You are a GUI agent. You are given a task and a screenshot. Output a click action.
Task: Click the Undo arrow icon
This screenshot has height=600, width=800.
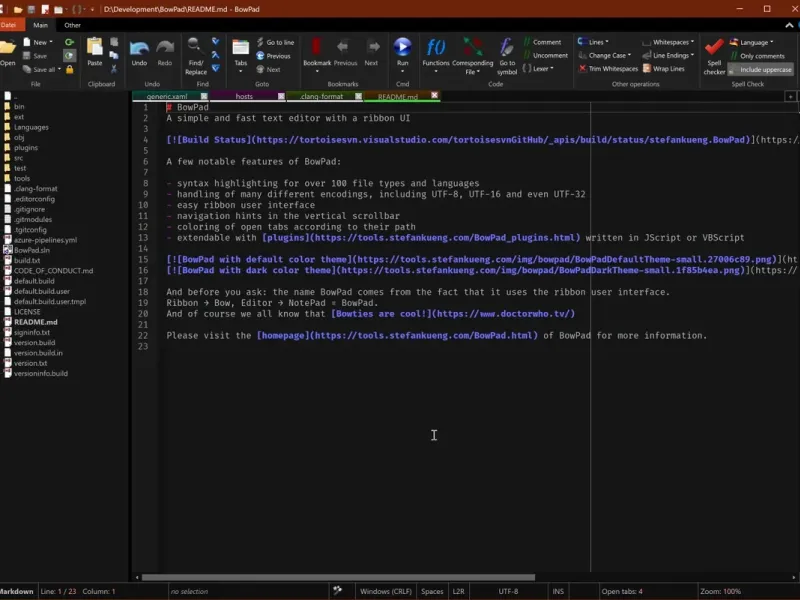[x=139, y=48]
